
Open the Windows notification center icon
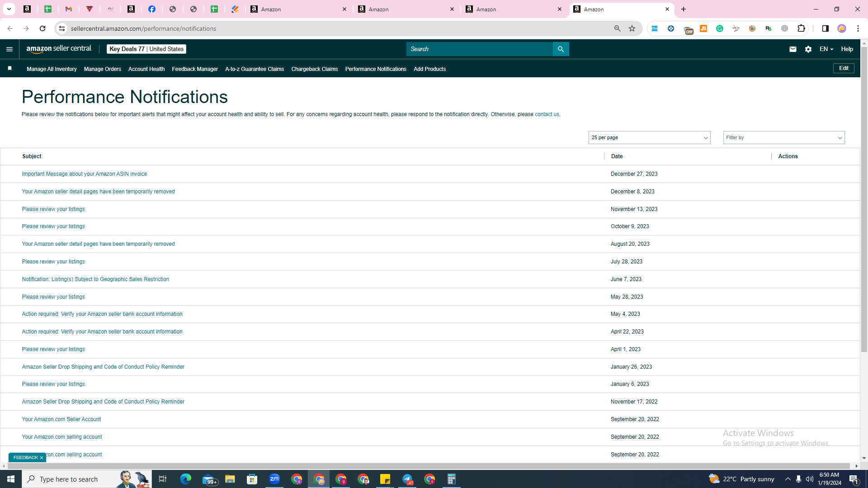(x=854, y=479)
